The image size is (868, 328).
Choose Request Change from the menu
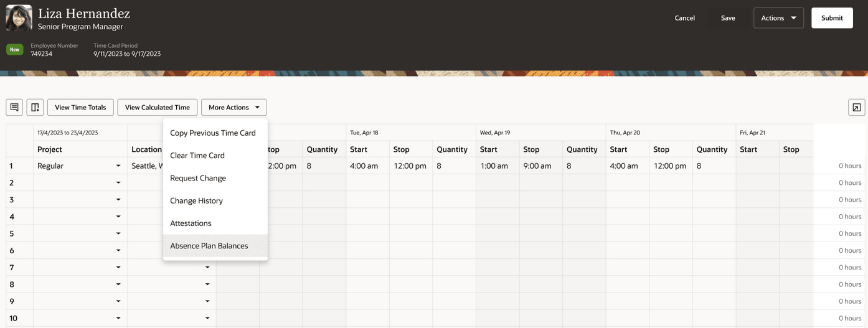pos(215,178)
